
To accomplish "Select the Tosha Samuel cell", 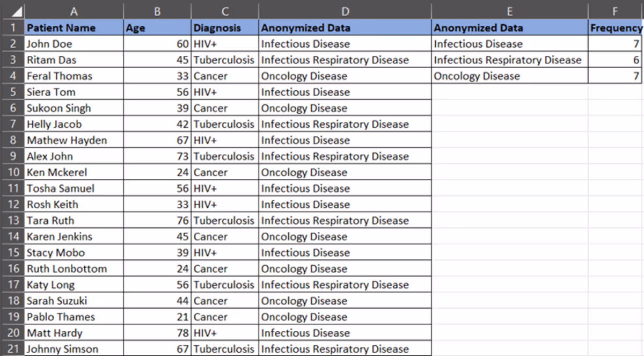I will tap(74, 188).
